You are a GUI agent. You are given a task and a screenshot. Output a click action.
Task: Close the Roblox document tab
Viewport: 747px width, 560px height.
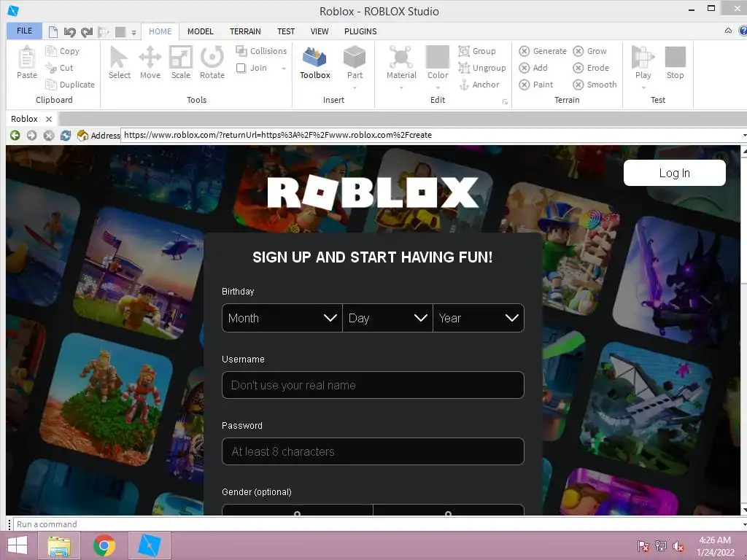[x=49, y=119]
